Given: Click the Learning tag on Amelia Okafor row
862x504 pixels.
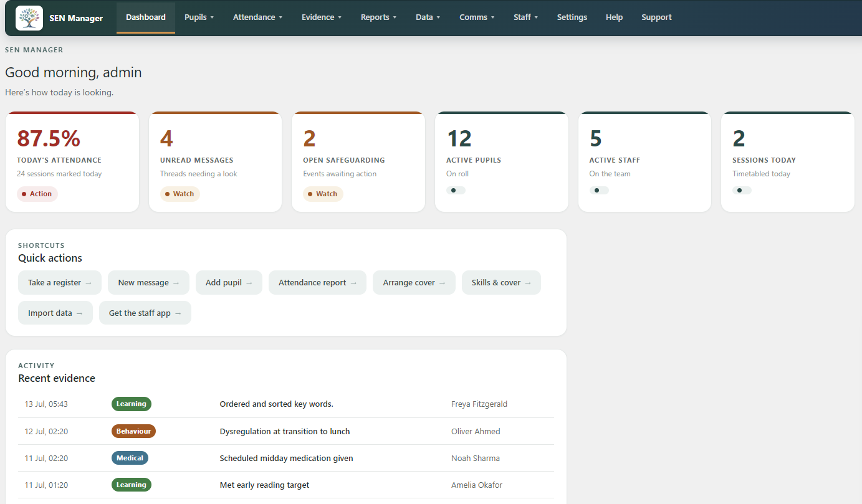Looking at the screenshot, I should tap(132, 485).
